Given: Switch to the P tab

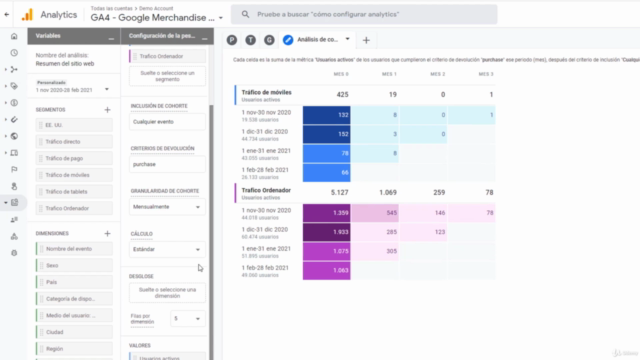Looking at the screenshot, I should pos(232,40).
